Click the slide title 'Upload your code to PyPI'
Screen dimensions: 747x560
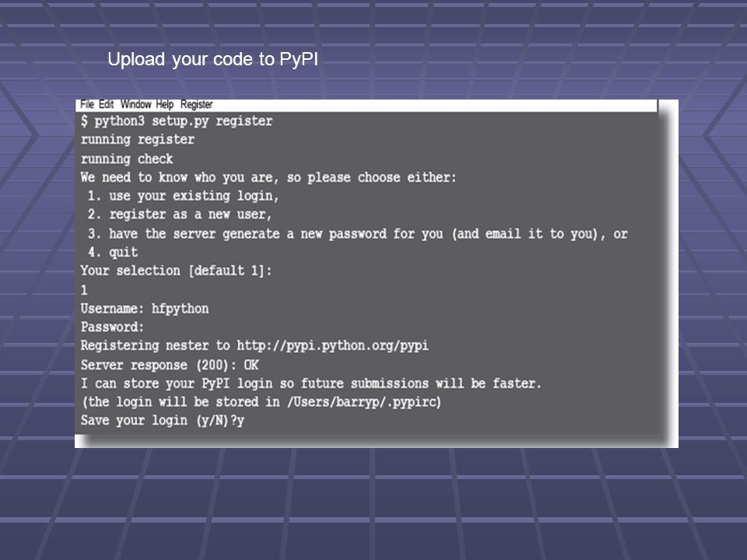pyautogui.click(x=212, y=60)
